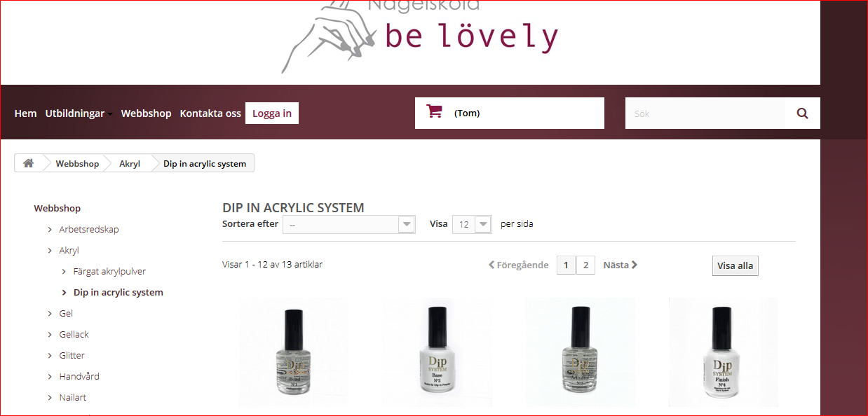Go to page 2 of results

pyautogui.click(x=585, y=265)
